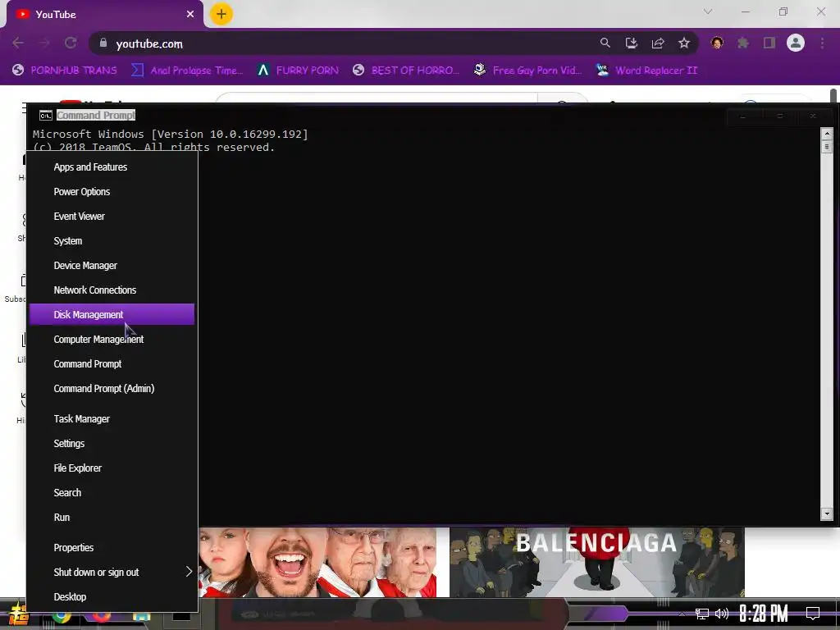Click the Command Prompt window icon

click(46, 115)
